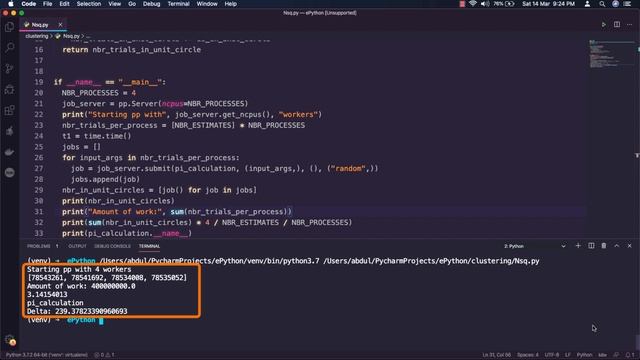The height and width of the screenshot is (360, 640).
Task: Open the Explorer view in the activity bar
Action: pos(9,27)
